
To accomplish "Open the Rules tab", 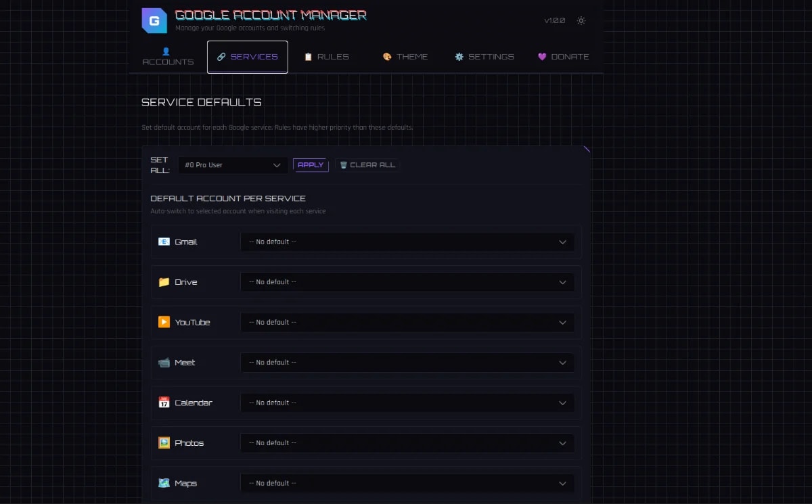I will [x=327, y=57].
